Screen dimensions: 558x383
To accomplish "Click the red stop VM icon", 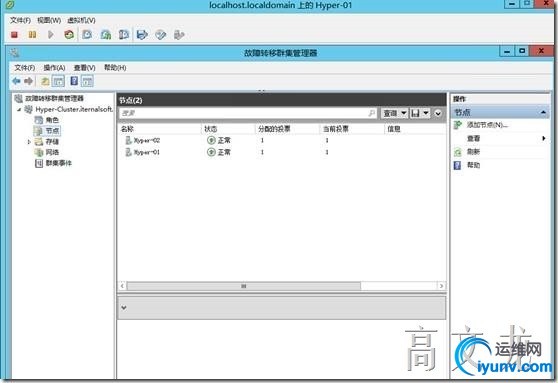I will [x=14, y=35].
